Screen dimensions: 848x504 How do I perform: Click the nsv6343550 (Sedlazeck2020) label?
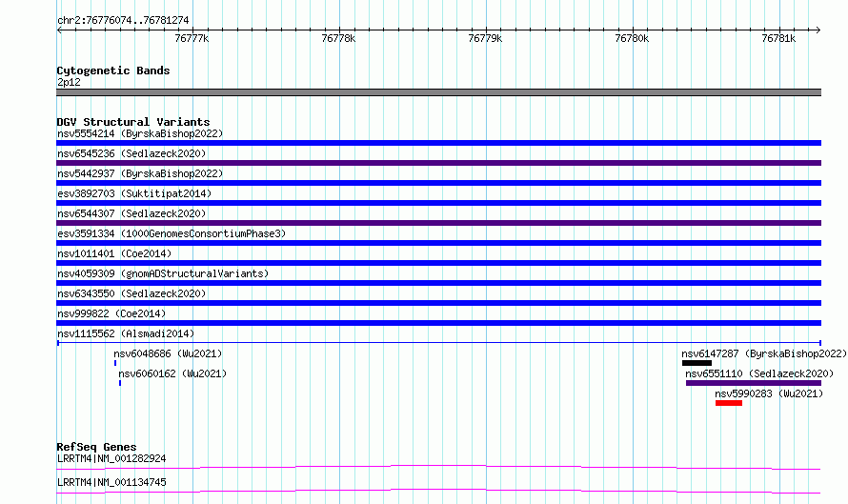(131, 293)
